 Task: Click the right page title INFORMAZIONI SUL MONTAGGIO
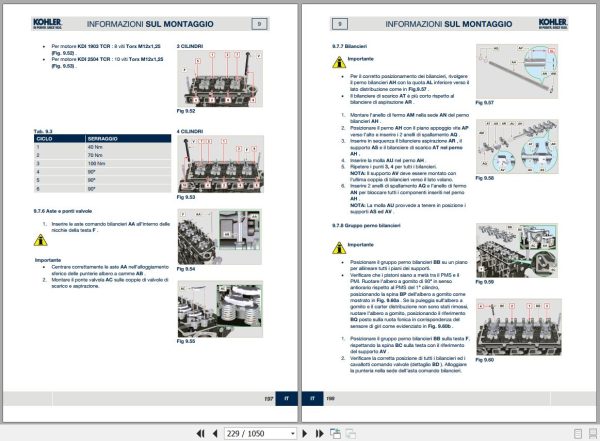pyautogui.click(x=448, y=24)
